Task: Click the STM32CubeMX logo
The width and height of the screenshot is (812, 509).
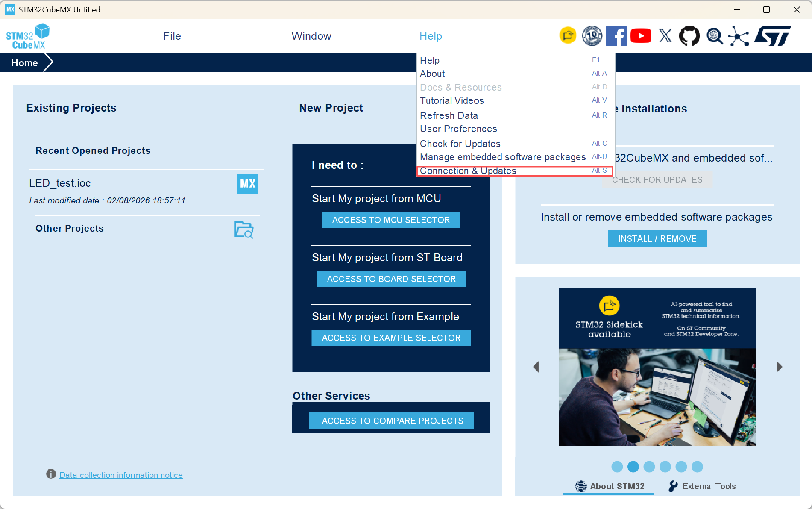Action: click(x=27, y=36)
